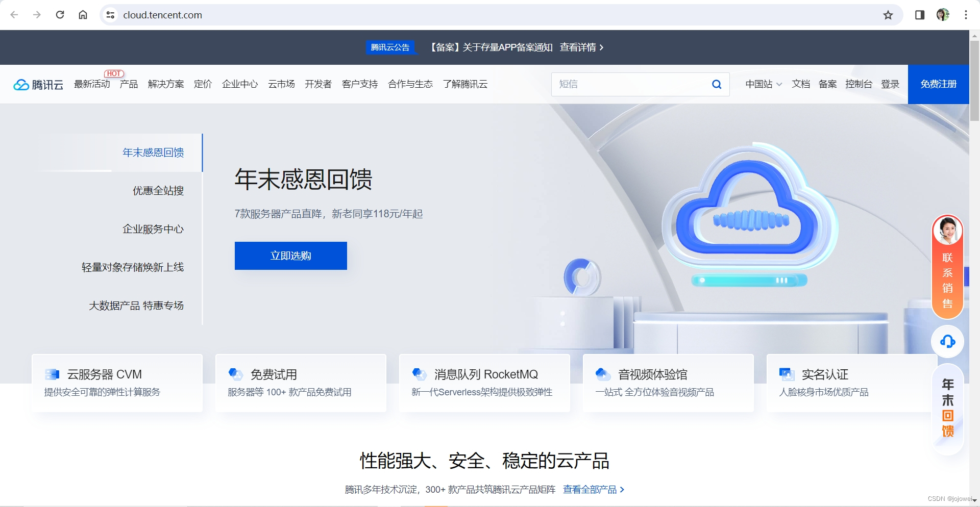The width and height of the screenshot is (980, 507).
Task: Open the 产品 menu in navigation
Action: tap(128, 84)
